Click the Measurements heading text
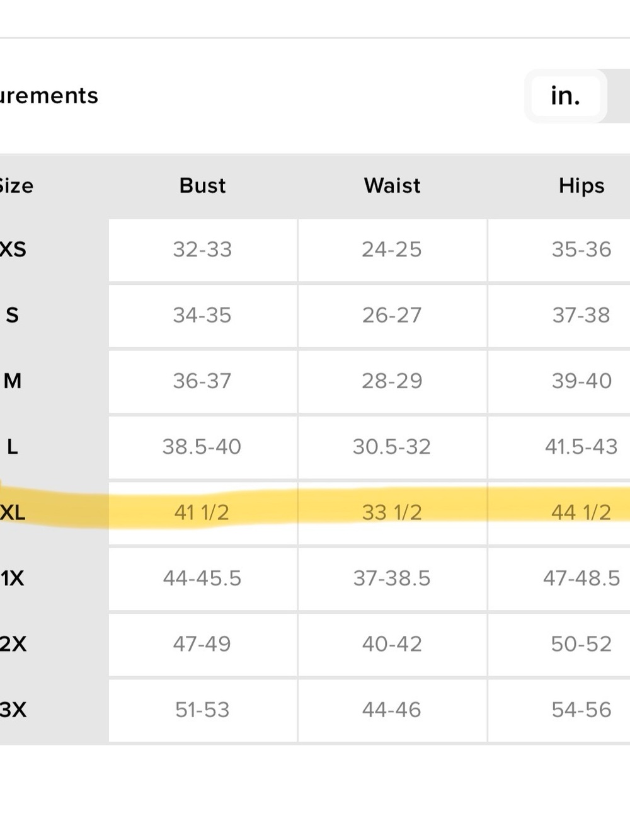The image size is (630, 840). [x=49, y=96]
